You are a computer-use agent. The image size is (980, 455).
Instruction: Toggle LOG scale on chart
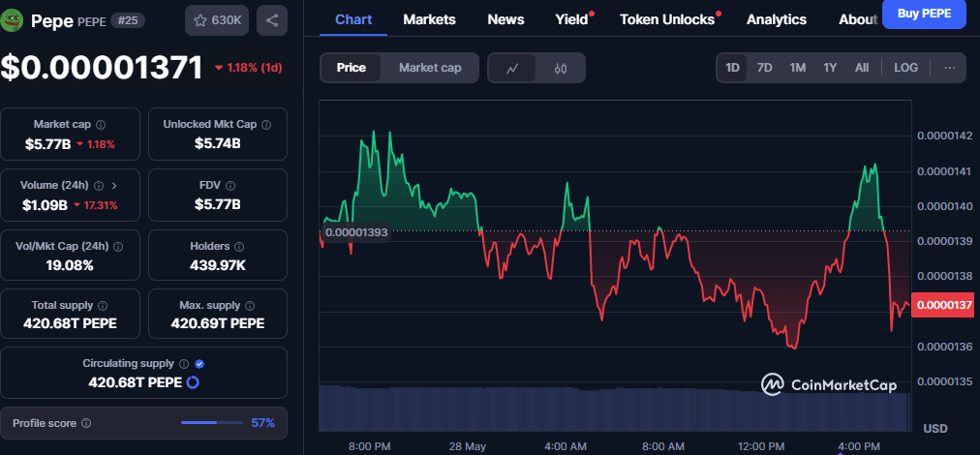(906, 68)
